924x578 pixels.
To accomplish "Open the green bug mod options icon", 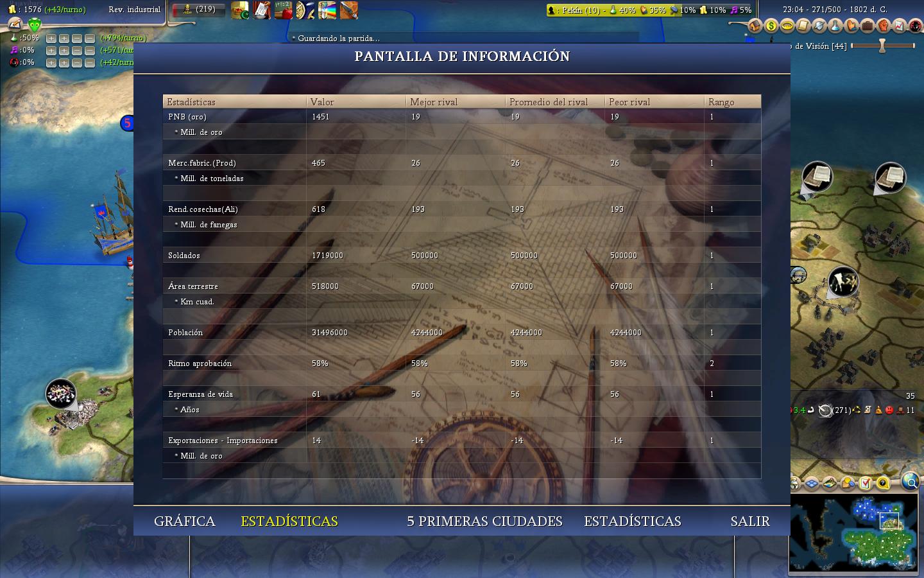I will pos(35,25).
